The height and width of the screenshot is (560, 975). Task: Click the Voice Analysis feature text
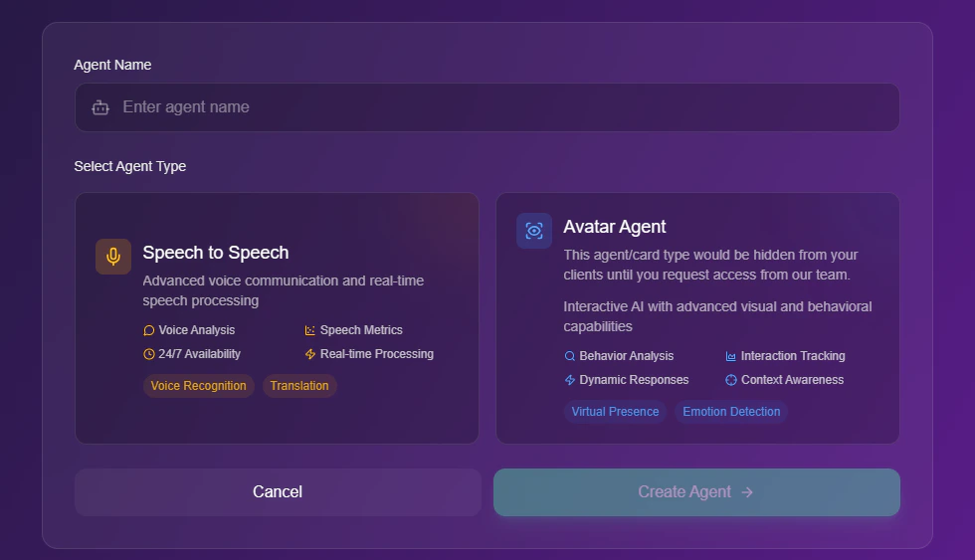[197, 330]
